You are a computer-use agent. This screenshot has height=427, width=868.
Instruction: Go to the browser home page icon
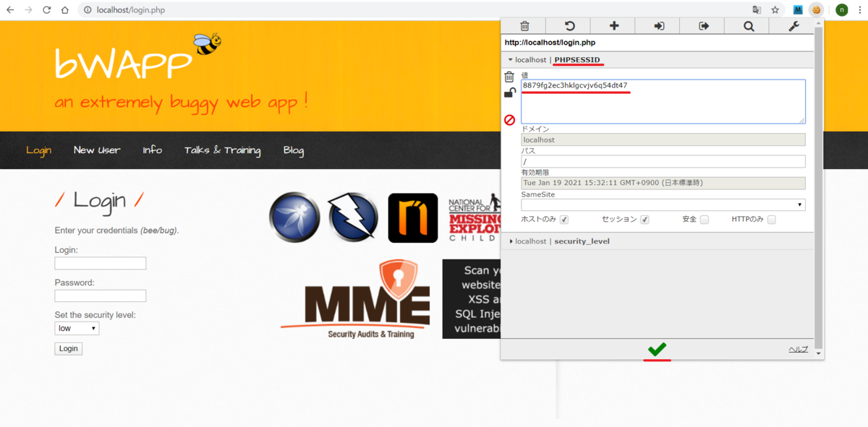pyautogui.click(x=65, y=10)
